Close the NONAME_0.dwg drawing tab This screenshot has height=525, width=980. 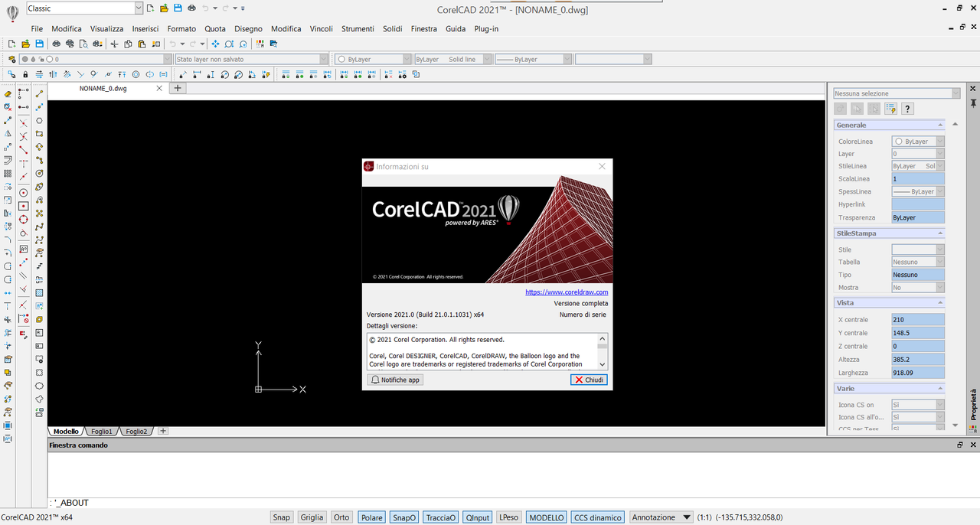(x=159, y=88)
